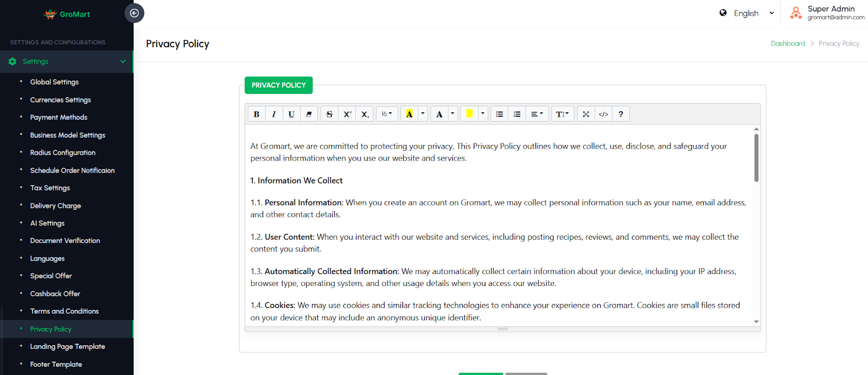Insert an ordered numbered list
The width and height of the screenshot is (868, 375).
coord(517,114)
